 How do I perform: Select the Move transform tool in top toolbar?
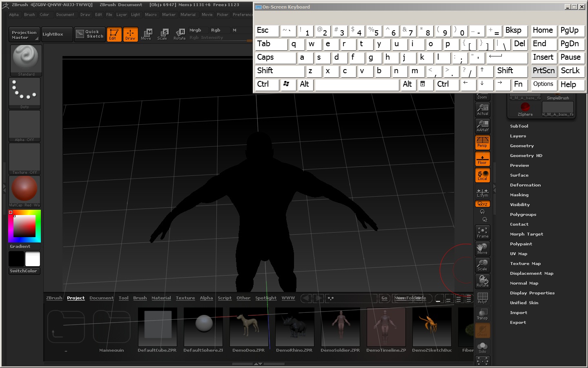coord(146,34)
